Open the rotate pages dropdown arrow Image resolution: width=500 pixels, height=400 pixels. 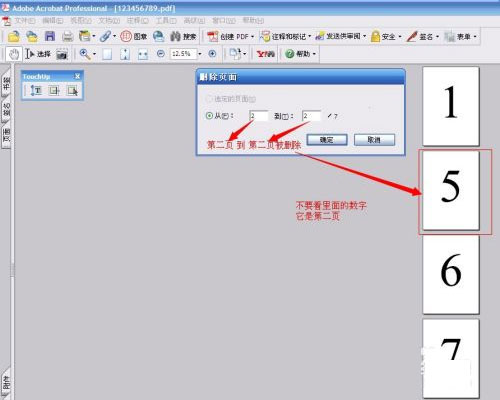[x=245, y=54]
